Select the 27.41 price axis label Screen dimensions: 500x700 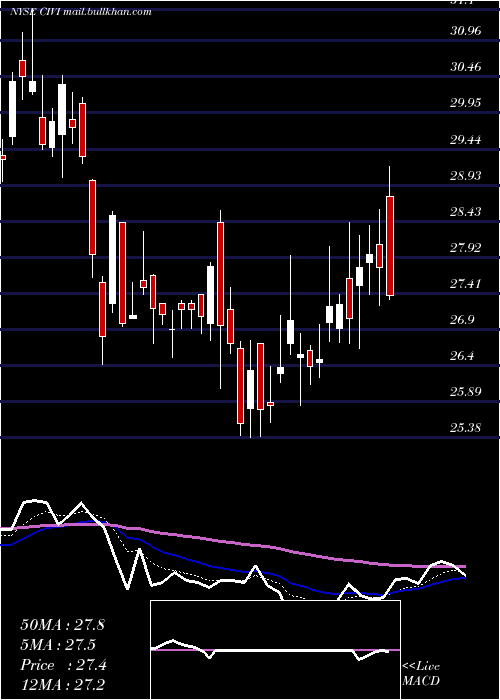(466, 284)
